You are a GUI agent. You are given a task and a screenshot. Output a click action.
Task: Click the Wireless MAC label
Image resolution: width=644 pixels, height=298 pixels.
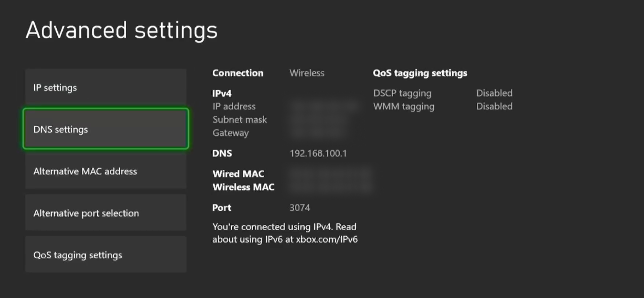pyautogui.click(x=243, y=187)
